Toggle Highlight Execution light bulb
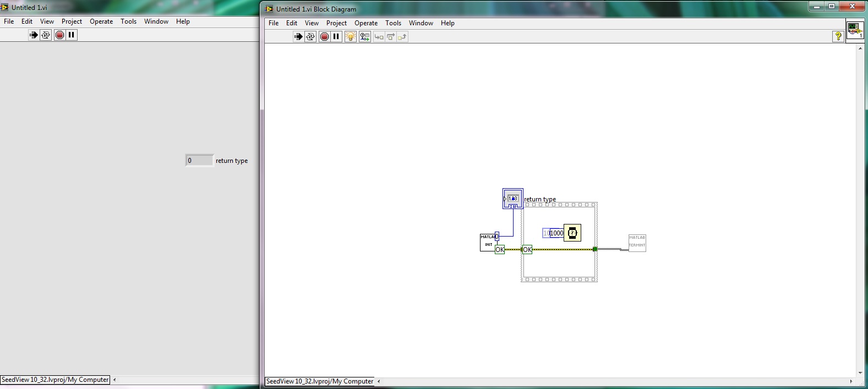 pyautogui.click(x=351, y=37)
